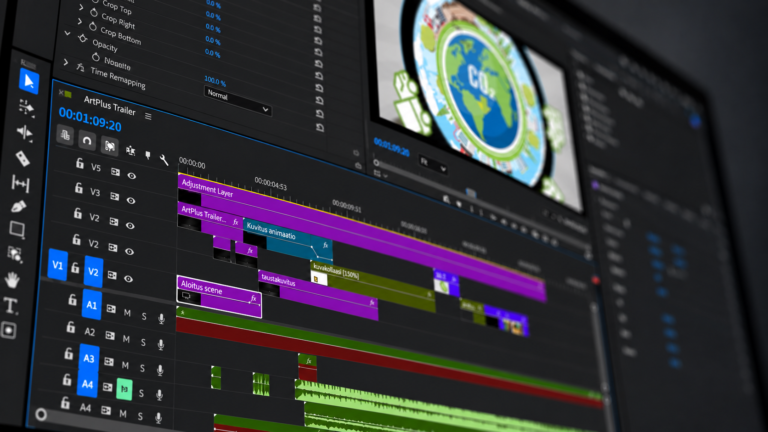Click the green label swatch beside sequence tab
Screen dimensions: 768x432
point(69,94)
